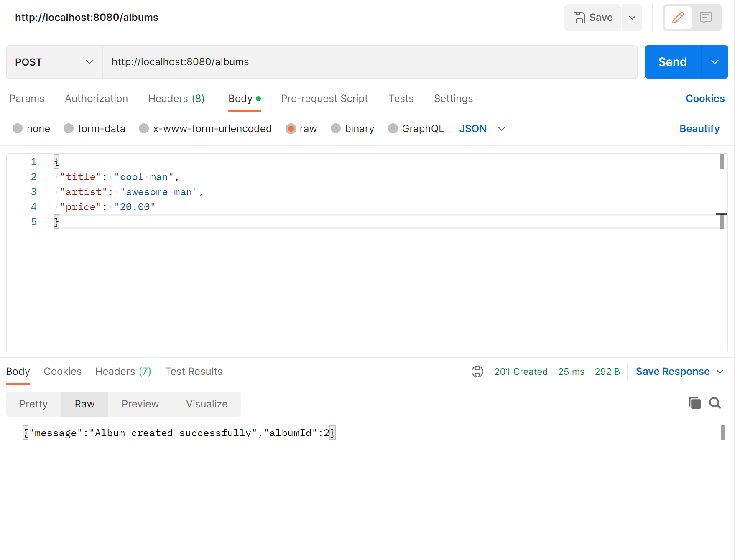Image resolution: width=740 pixels, height=560 pixels.
Task: Open the JSON body type dropdown
Action: point(482,129)
